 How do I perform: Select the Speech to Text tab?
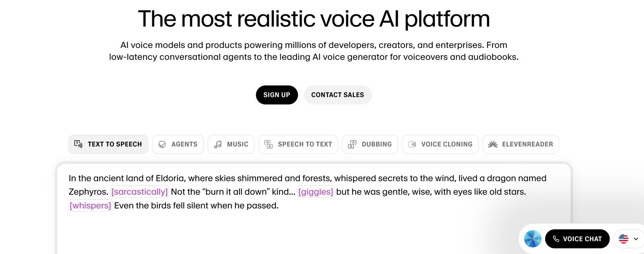298,144
